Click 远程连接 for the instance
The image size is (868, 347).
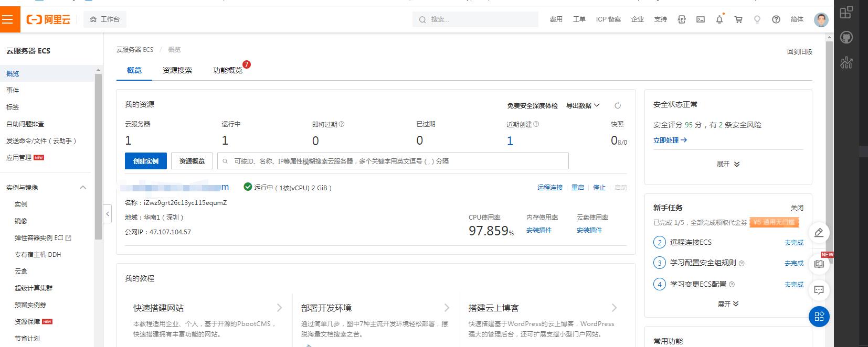[x=549, y=187]
